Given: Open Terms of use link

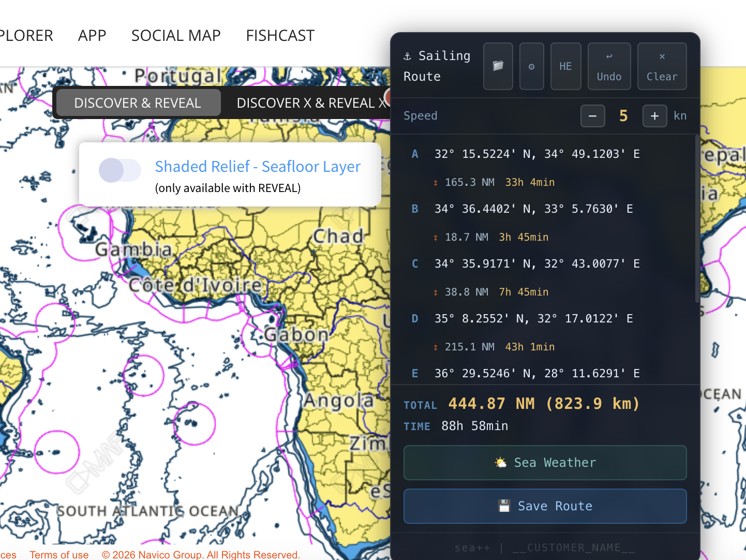Looking at the screenshot, I should click(59, 554).
